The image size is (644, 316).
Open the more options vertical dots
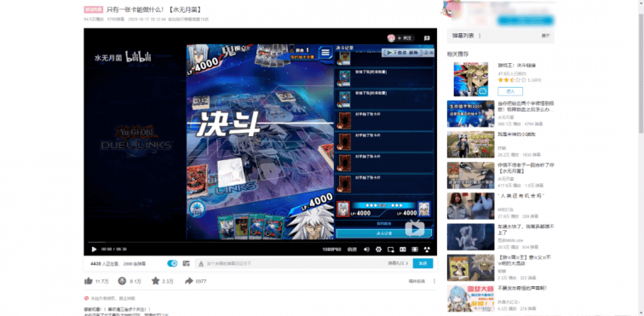(x=434, y=281)
